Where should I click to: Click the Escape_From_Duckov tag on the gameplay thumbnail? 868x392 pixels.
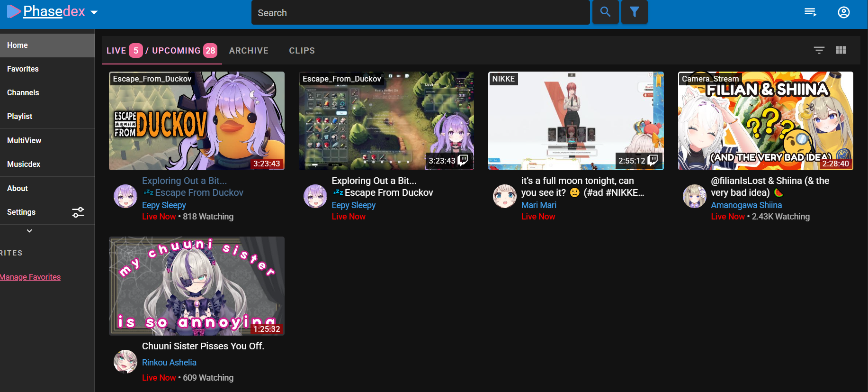pos(342,79)
